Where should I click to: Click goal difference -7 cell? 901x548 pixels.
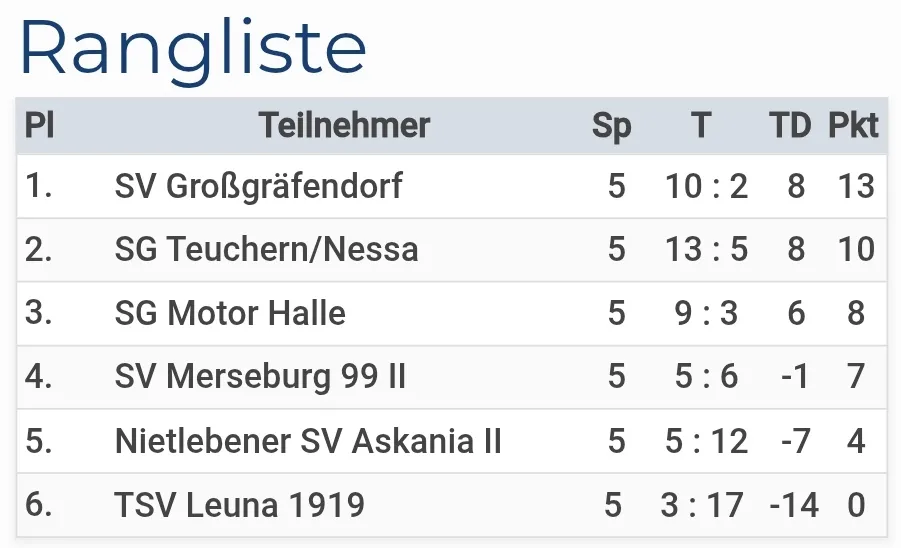pos(794,441)
